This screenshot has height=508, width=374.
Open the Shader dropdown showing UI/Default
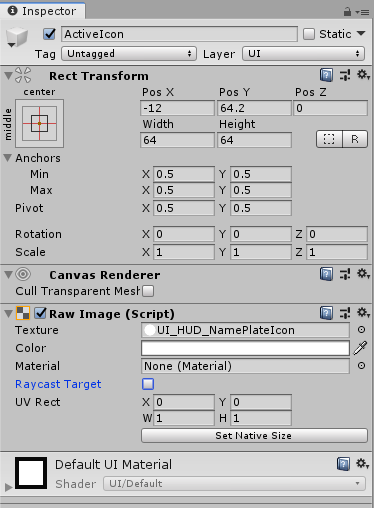[x=234, y=483]
